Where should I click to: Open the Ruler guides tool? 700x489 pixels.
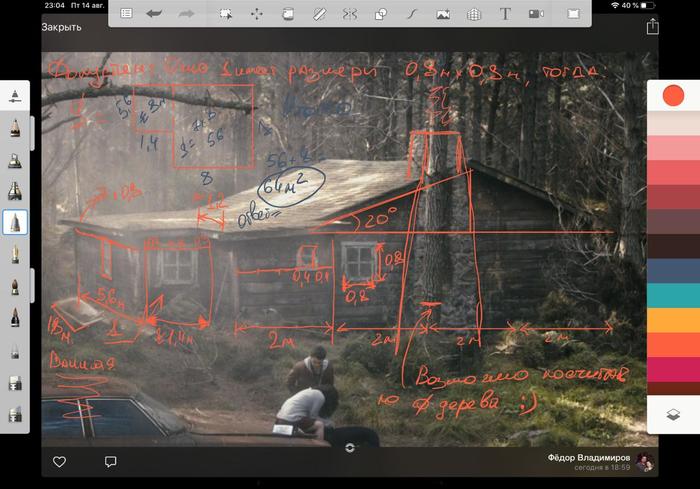(x=319, y=14)
